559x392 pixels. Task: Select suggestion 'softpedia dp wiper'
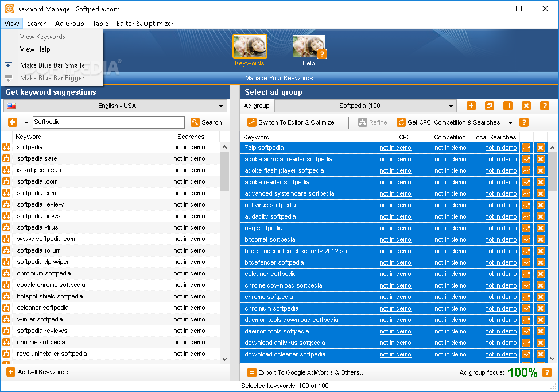point(111,262)
